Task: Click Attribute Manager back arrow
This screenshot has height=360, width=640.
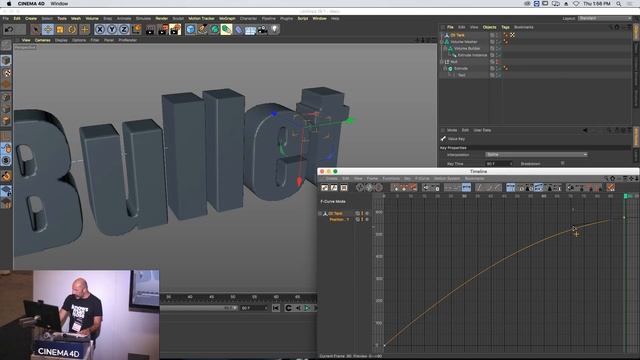Action: click(x=585, y=130)
